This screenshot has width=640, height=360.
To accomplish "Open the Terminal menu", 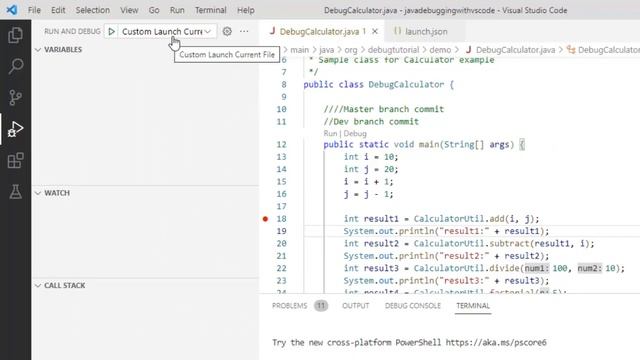I will click(210, 10).
